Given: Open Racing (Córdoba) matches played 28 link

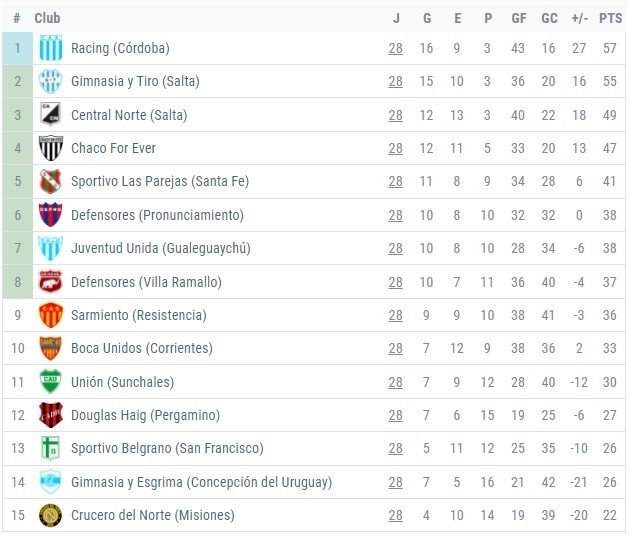Looking at the screenshot, I should pos(396,49).
